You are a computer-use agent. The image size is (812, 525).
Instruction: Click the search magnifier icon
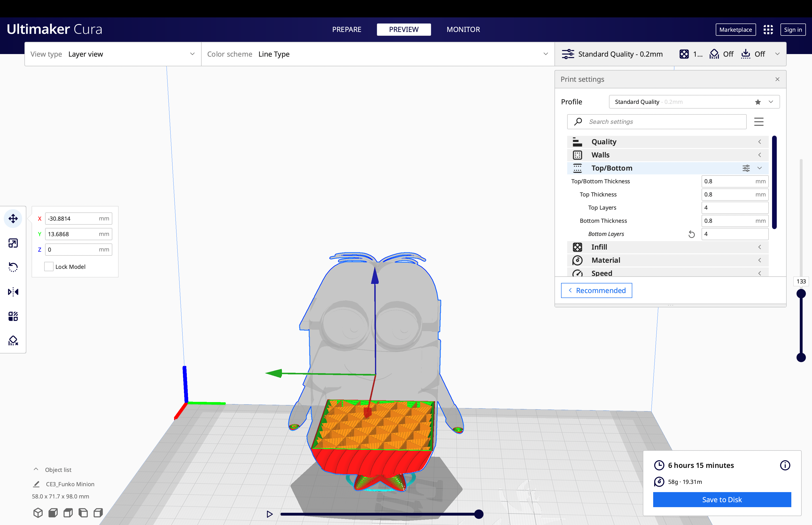578,122
